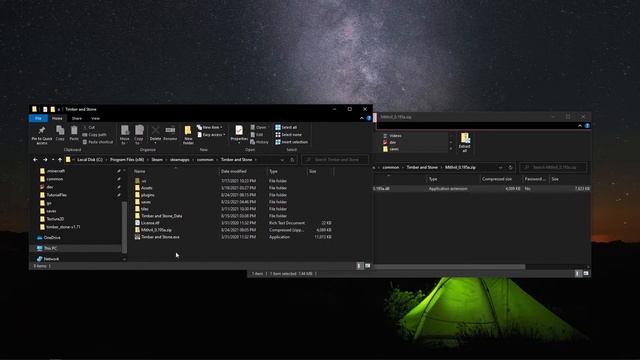Viewport: 640px width, 360px height.
Task: Click Edit in the ribbon Open group
Action: (x=257, y=135)
